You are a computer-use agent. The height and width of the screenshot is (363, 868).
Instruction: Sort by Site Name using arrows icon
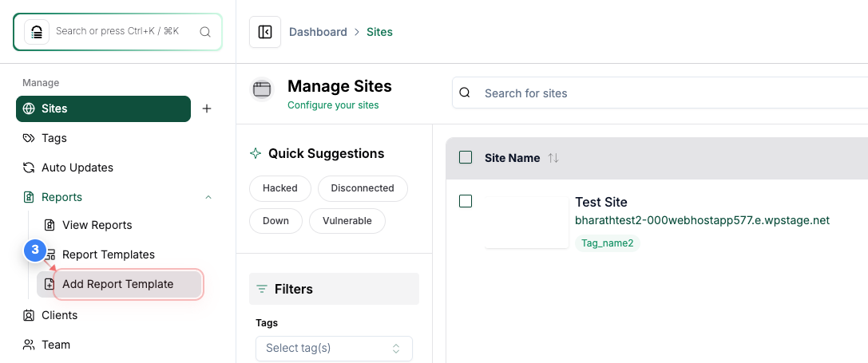coord(553,158)
